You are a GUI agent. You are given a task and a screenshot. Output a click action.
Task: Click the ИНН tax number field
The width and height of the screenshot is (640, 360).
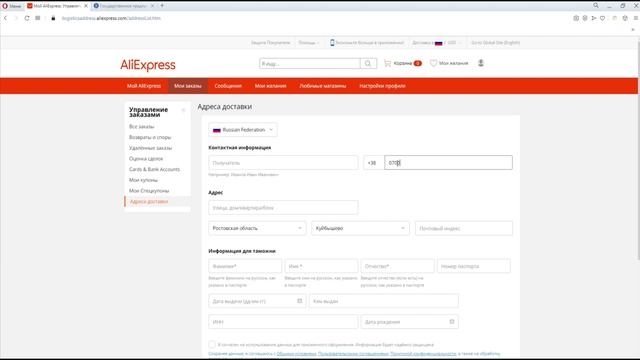pyautogui.click(x=283, y=322)
